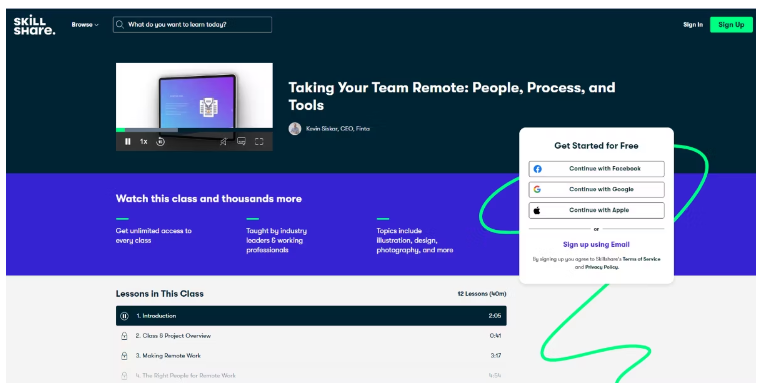Change the 1x playback speed
The image size is (761, 385).
144,142
